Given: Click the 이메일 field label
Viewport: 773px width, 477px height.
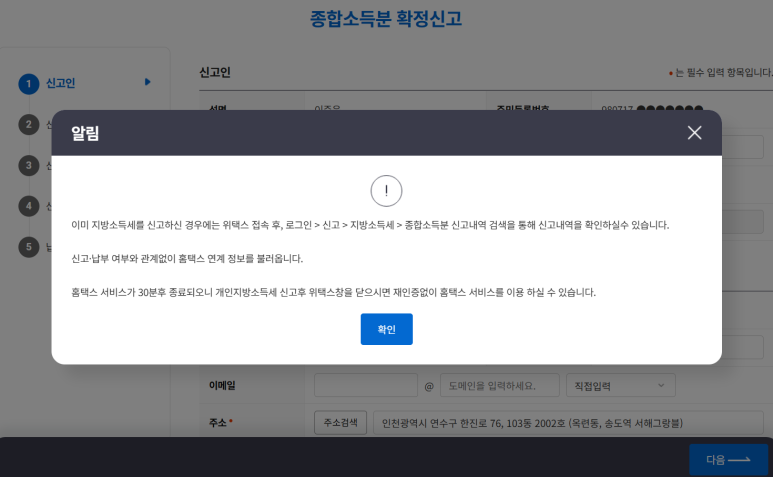Looking at the screenshot, I should 222,385.
